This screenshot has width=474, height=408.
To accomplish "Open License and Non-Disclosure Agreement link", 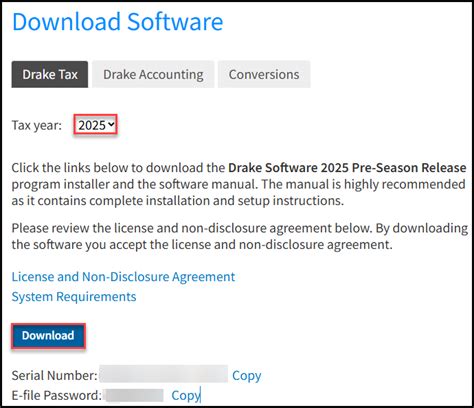I will (123, 277).
